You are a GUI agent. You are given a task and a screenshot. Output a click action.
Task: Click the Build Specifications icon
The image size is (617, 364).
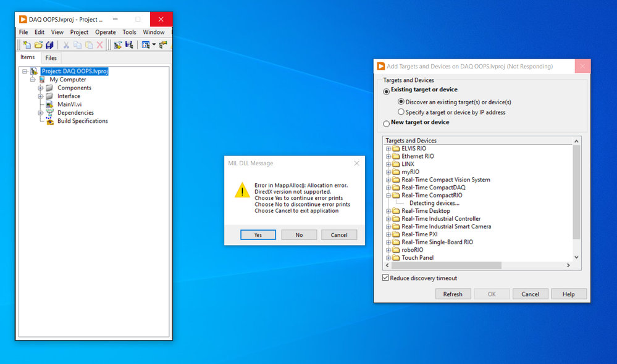(x=49, y=121)
